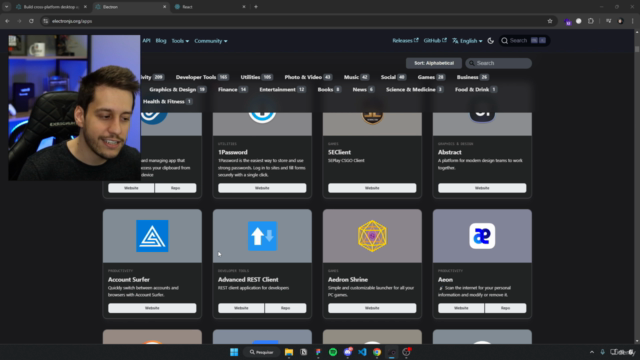The height and width of the screenshot is (360, 640).
Task: Filter by Music category
Action: tap(356, 77)
